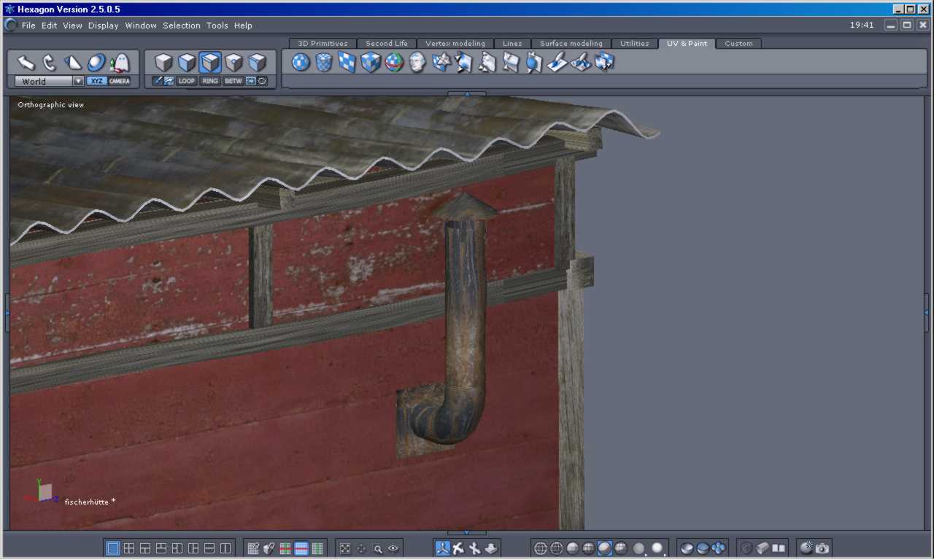Select the highlighted smooth solid display sphere
The width and height of the screenshot is (934, 560).
click(x=605, y=548)
